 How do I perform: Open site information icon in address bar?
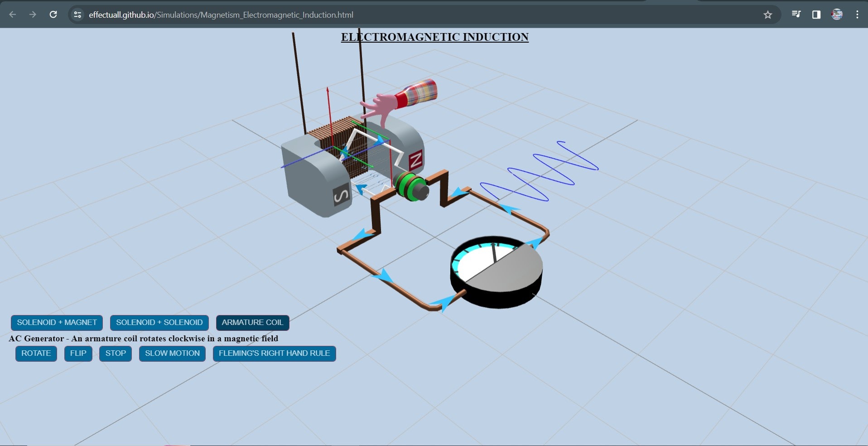coord(77,15)
